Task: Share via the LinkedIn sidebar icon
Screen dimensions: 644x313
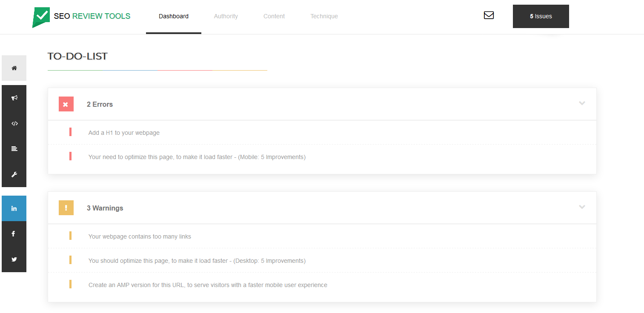Action: pos(14,208)
